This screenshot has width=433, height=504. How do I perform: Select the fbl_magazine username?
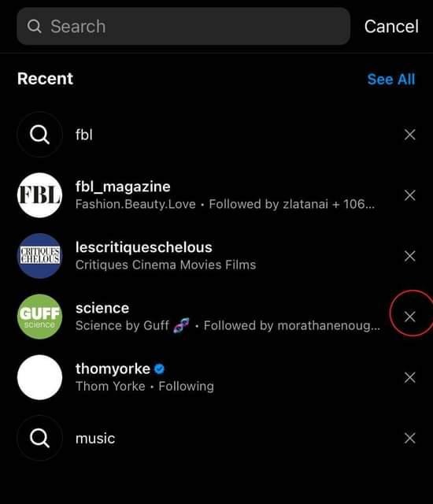pos(123,187)
